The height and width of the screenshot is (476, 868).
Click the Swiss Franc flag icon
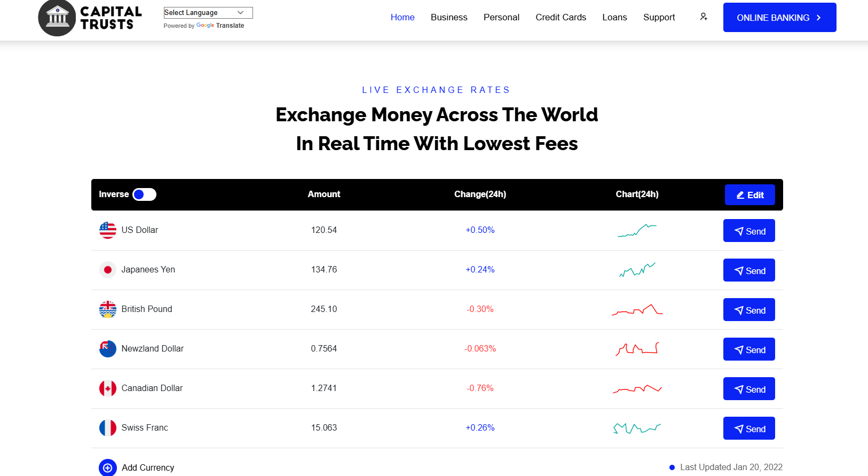click(108, 428)
